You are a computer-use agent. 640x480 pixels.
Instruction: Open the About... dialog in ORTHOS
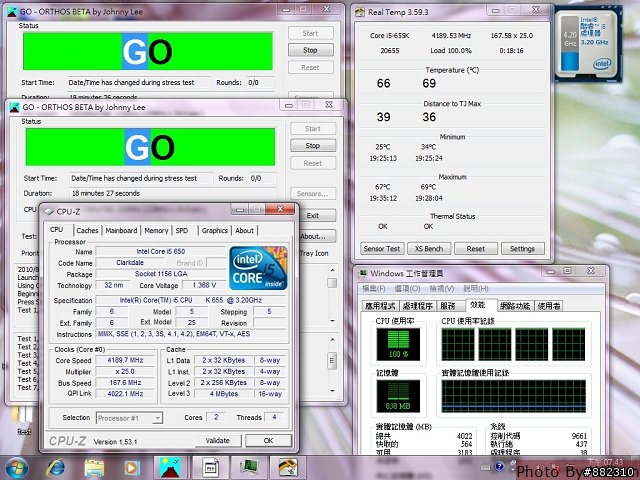tap(317, 236)
